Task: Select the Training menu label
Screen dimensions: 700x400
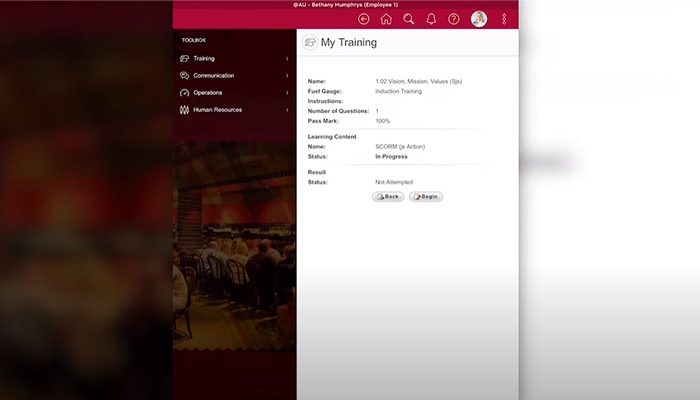Action: [204, 59]
